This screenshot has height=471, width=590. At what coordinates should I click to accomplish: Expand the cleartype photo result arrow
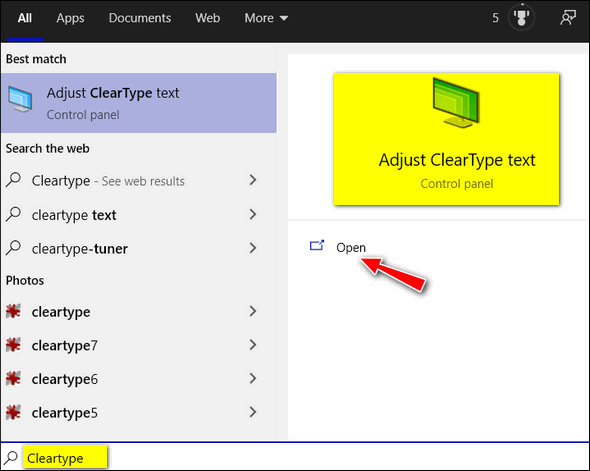253,311
